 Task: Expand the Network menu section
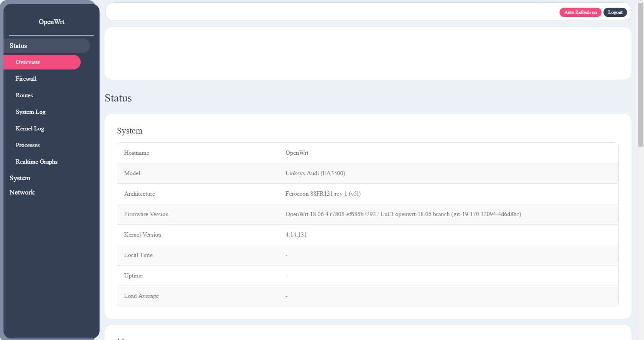tap(22, 192)
